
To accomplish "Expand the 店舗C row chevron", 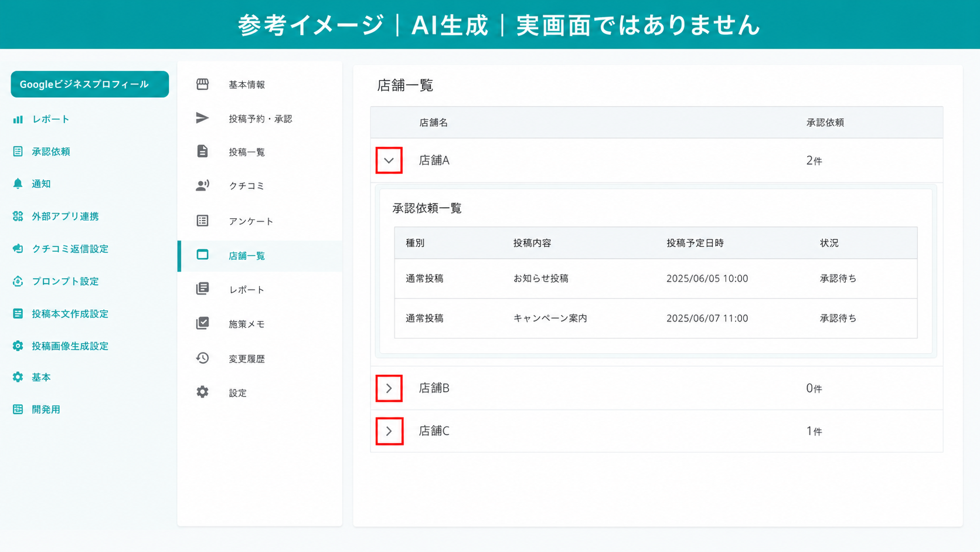I will [x=389, y=431].
